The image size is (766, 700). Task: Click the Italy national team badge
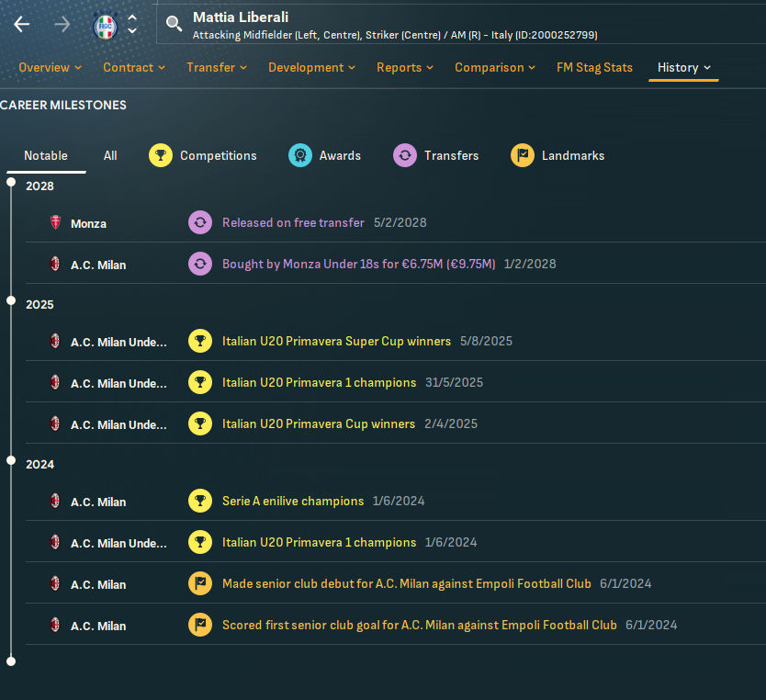click(106, 26)
